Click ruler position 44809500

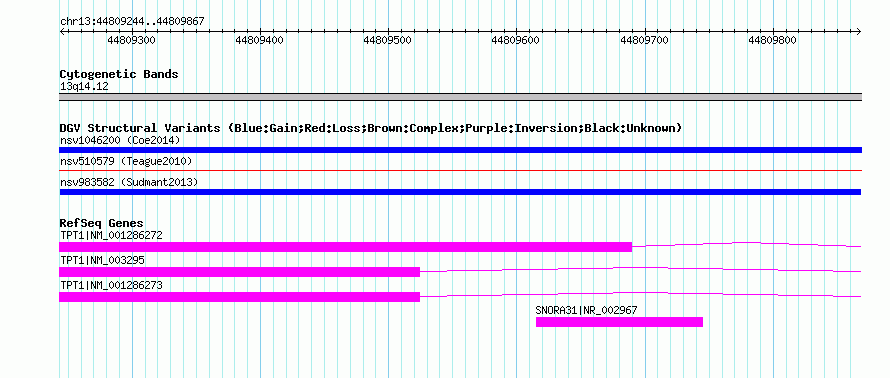pyautogui.click(x=388, y=40)
